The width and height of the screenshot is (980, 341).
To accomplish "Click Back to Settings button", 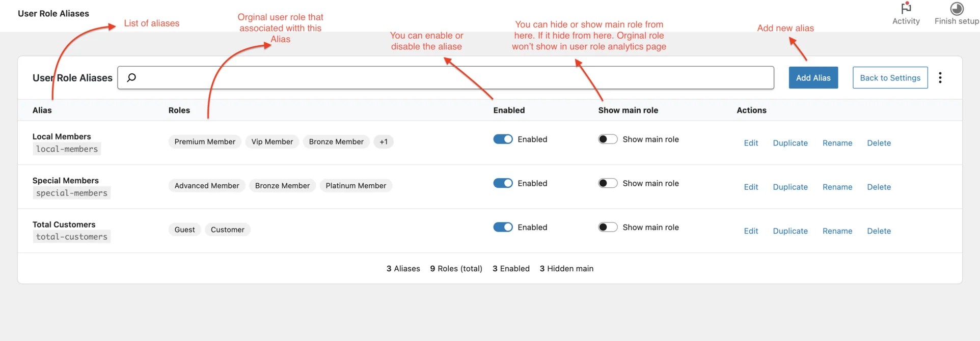I will pyautogui.click(x=890, y=78).
